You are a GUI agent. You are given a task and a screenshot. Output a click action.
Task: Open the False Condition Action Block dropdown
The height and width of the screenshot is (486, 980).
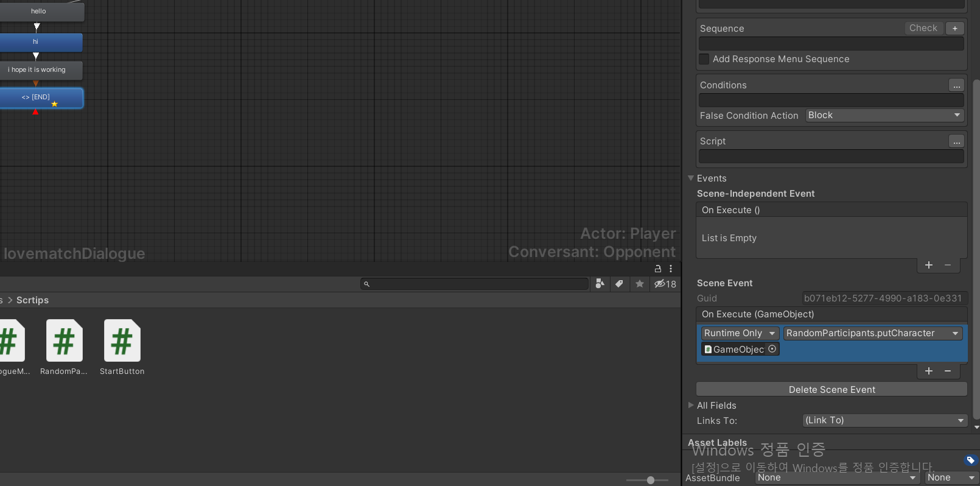[885, 115]
